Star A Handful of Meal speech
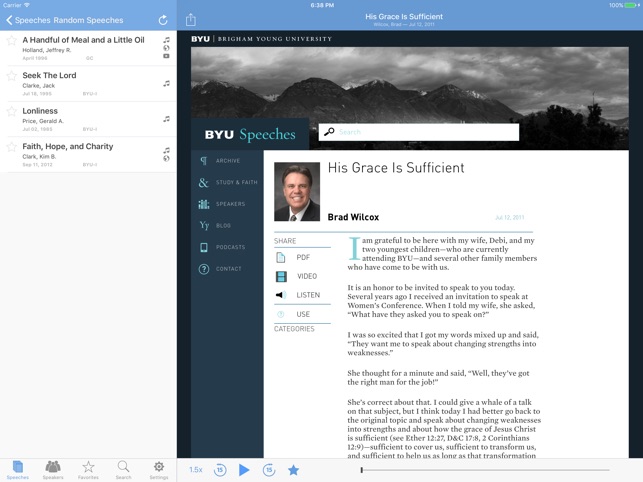The height and width of the screenshot is (482, 643). [x=12, y=41]
